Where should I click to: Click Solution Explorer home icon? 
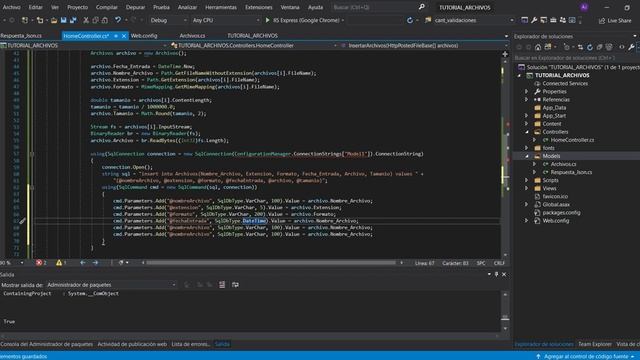click(x=538, y=47)
